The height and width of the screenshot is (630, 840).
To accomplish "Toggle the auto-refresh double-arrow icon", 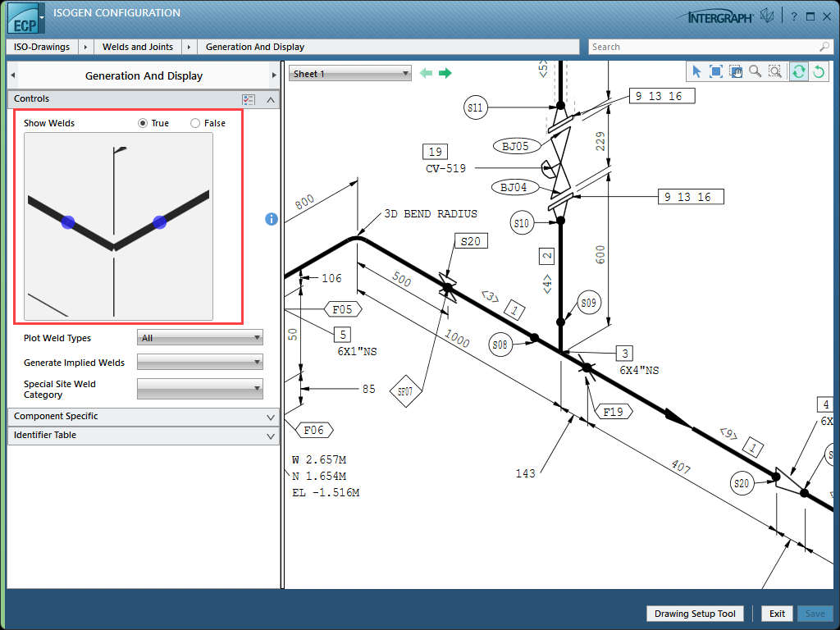I will tap(798, 72).
